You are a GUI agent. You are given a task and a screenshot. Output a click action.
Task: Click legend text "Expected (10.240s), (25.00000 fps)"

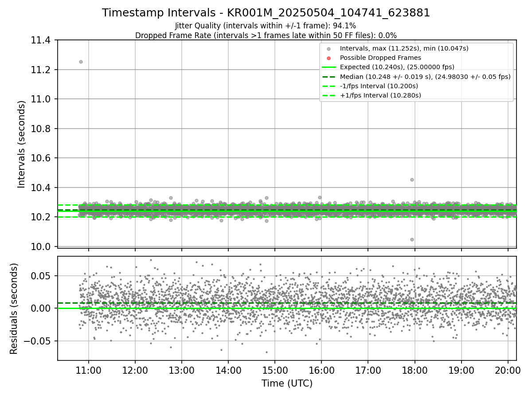coord(397,67)
